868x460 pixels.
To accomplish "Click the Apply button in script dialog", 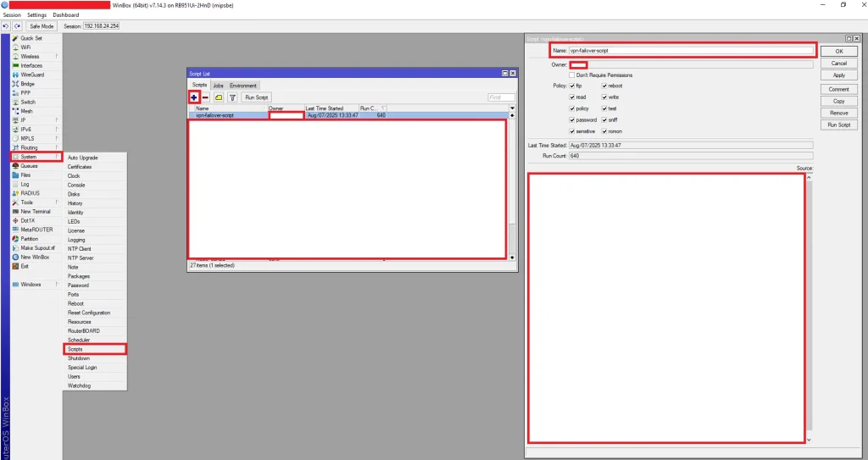I will pyautogui.click(x=838, y=75).
